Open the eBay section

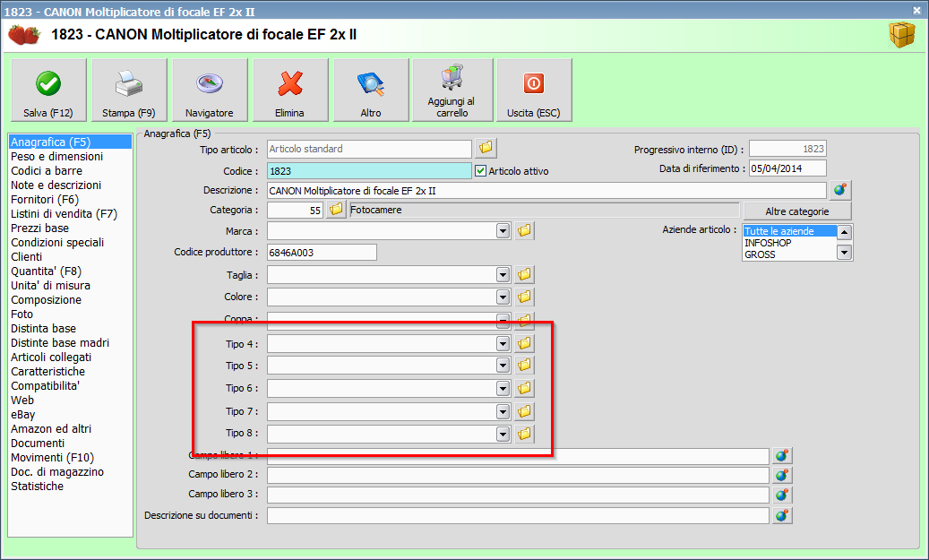pyautogui.click(x=23, y=414)
